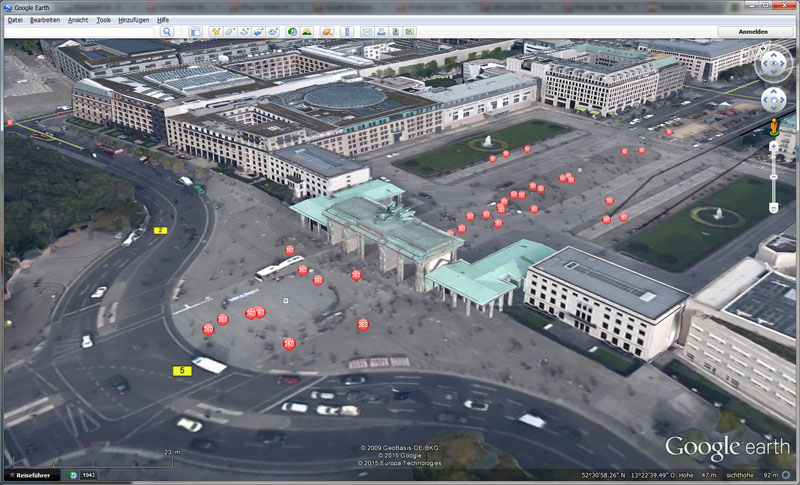Click the zoom out minus button
The height and width of the screenshot is (485, 800).
(773, 208)
